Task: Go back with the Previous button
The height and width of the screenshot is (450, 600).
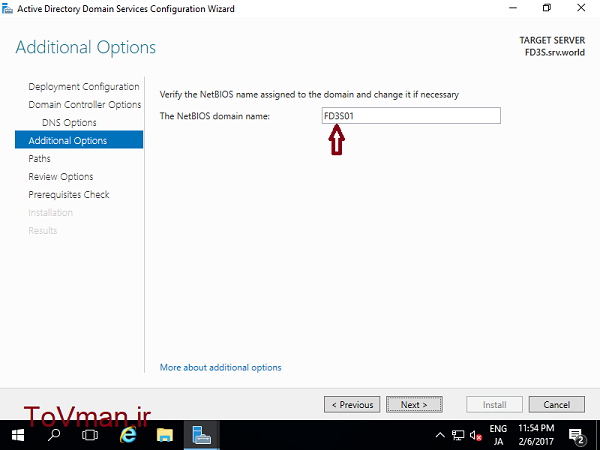Action: click(352, 404)
